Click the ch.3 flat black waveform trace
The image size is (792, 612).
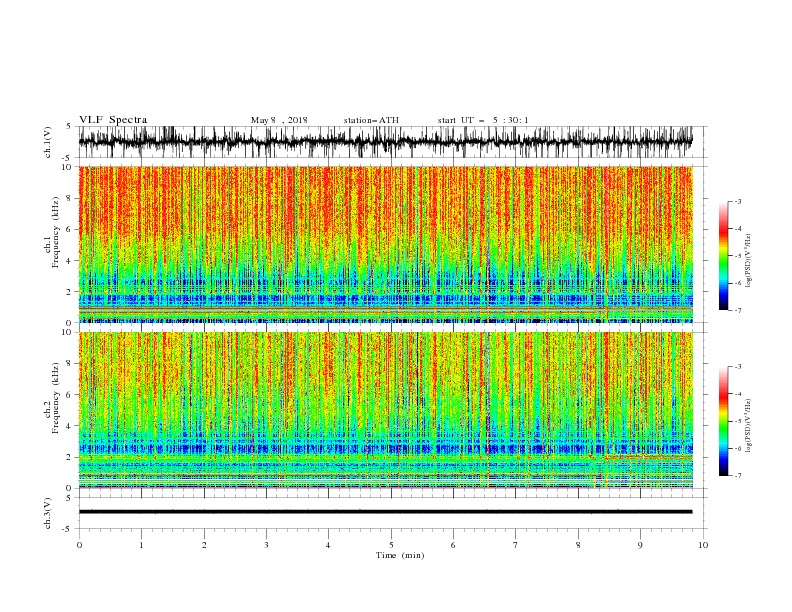point(385,512)
